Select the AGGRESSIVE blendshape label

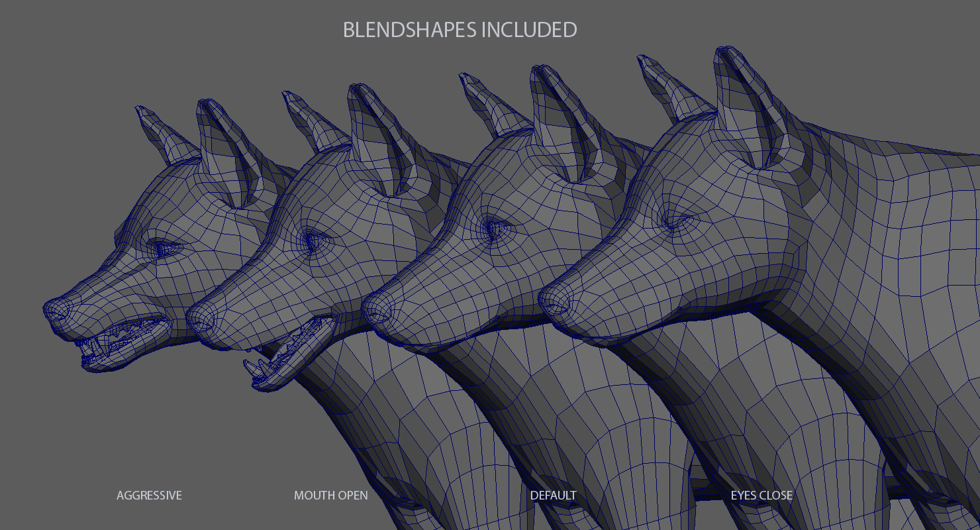(x=150, y=495)
